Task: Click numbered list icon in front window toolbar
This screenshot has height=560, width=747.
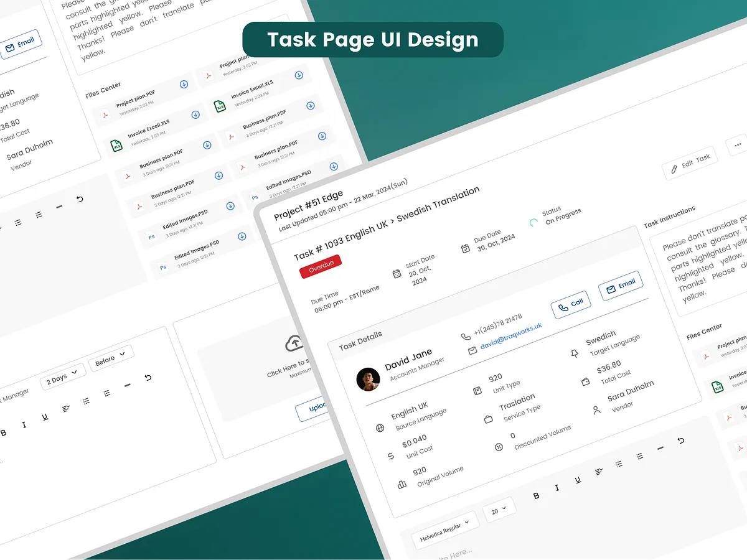Action: point(640,456)
